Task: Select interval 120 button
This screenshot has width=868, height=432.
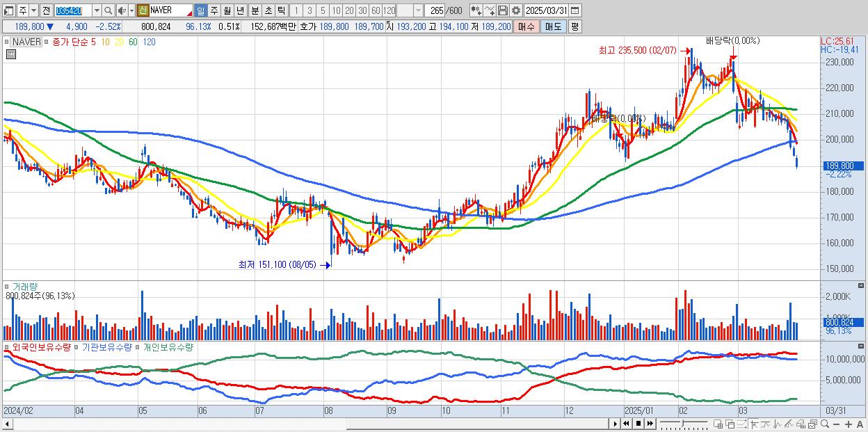Action: click(389, 10)
